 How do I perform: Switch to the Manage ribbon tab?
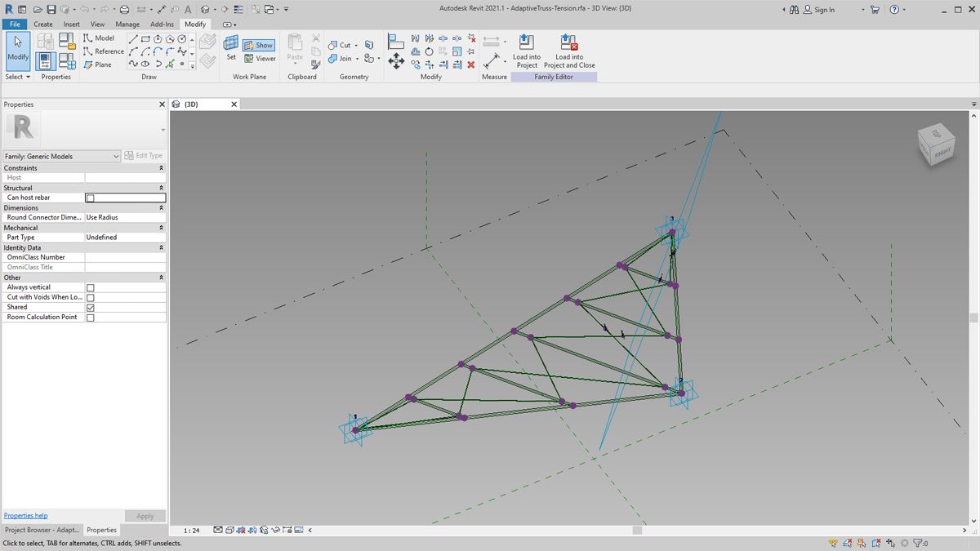click(127, 24)
